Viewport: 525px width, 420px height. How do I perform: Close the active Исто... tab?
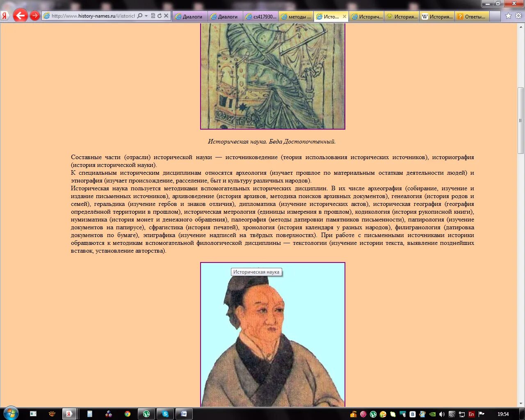[x=344, y=16]
